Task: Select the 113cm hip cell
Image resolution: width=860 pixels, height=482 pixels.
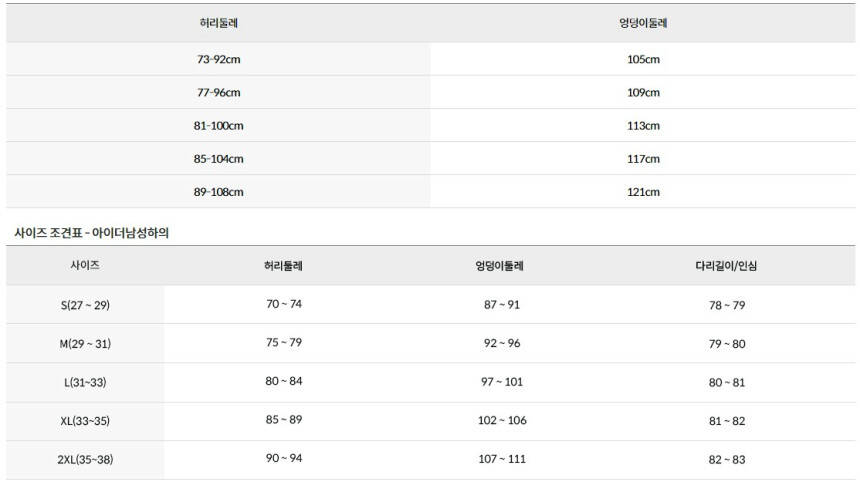Action: (x=643, y=126)
